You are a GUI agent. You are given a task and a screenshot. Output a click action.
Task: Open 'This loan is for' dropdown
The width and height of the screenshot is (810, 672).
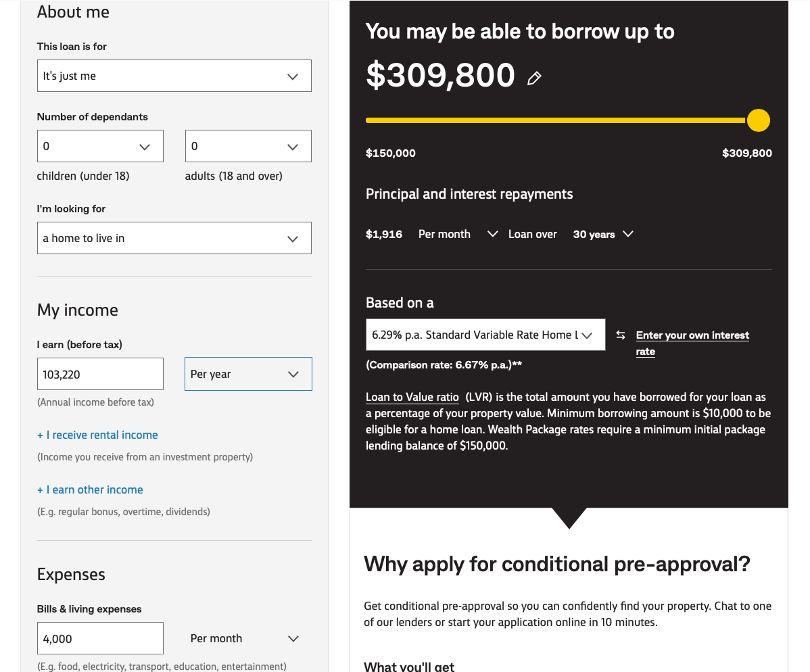174,76
